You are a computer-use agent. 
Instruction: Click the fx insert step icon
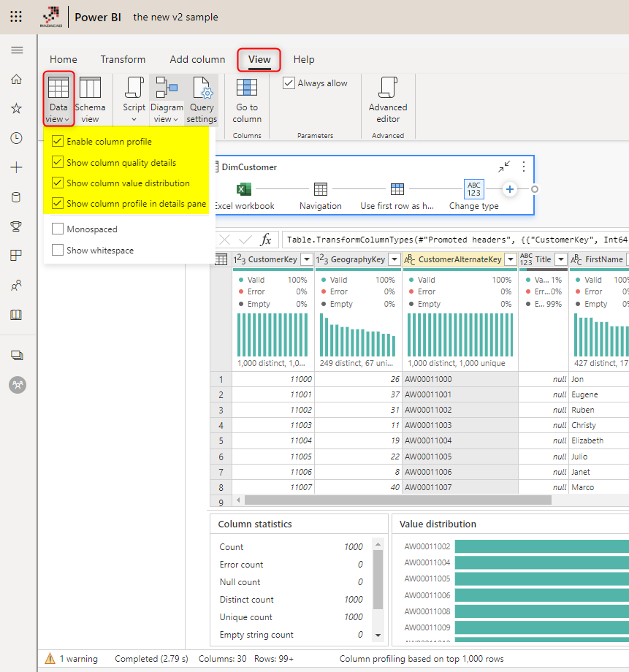tap(266, 240)
